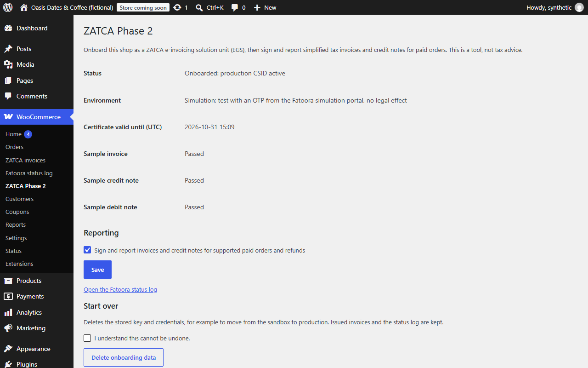Open comments via the admin bar bubble icon

pyautogui.click(x=235, y=7)
